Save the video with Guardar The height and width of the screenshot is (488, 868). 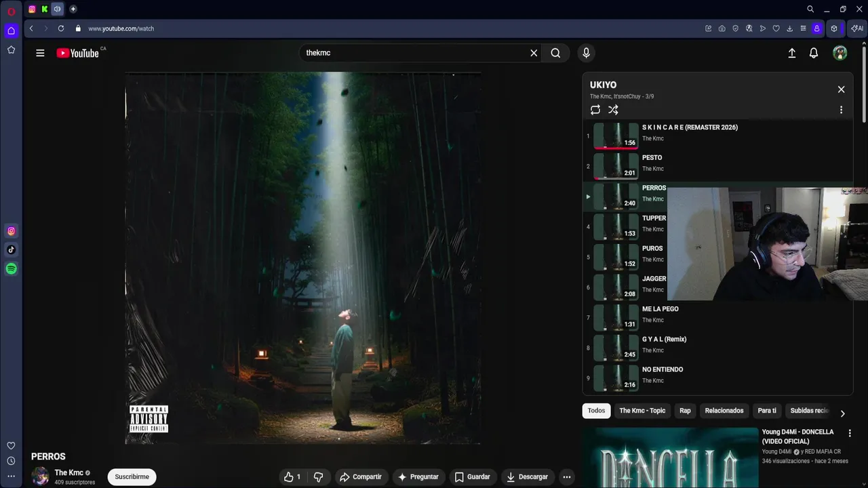click(x=472, y=476)
